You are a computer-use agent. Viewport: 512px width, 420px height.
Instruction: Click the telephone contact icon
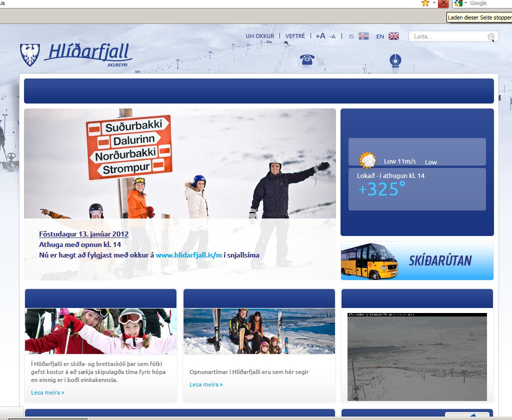pos(306,59)
